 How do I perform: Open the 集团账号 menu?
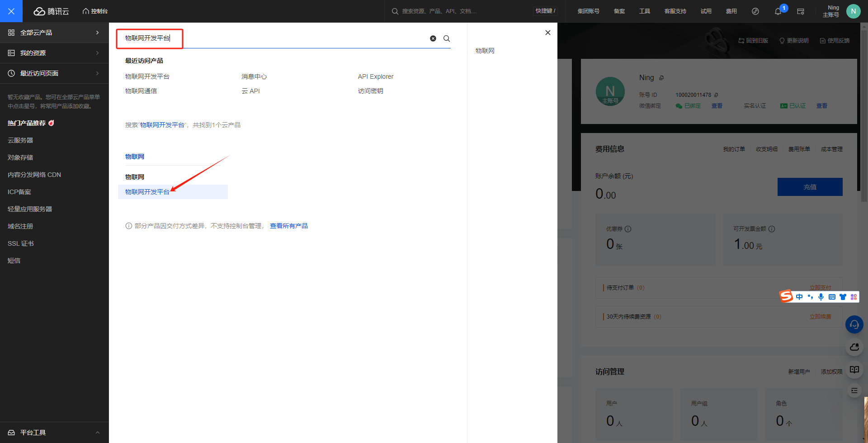(588, 11)
